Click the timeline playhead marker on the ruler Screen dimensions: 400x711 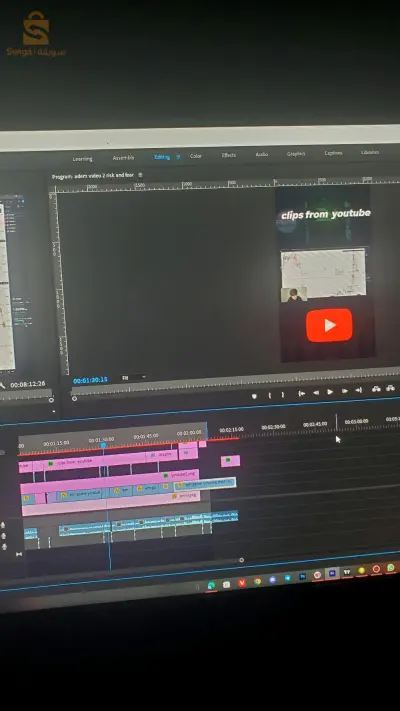pos(103,446)
